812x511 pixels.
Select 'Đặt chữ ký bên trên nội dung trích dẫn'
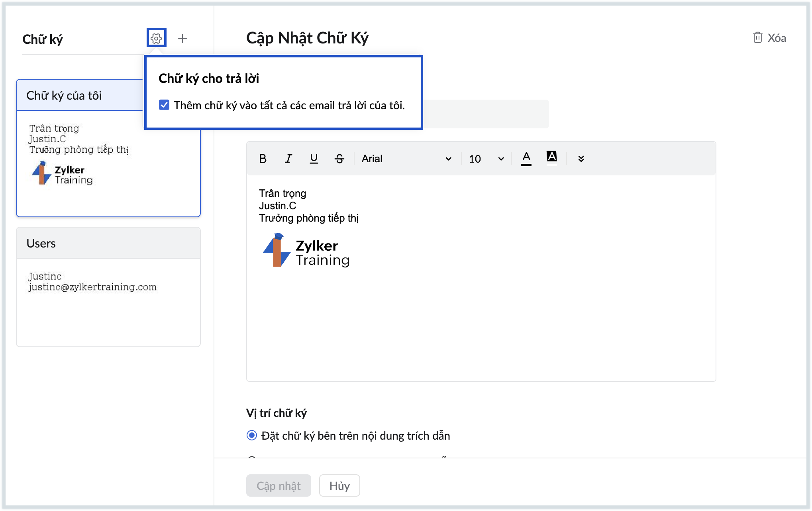click(x=252, y=435)
